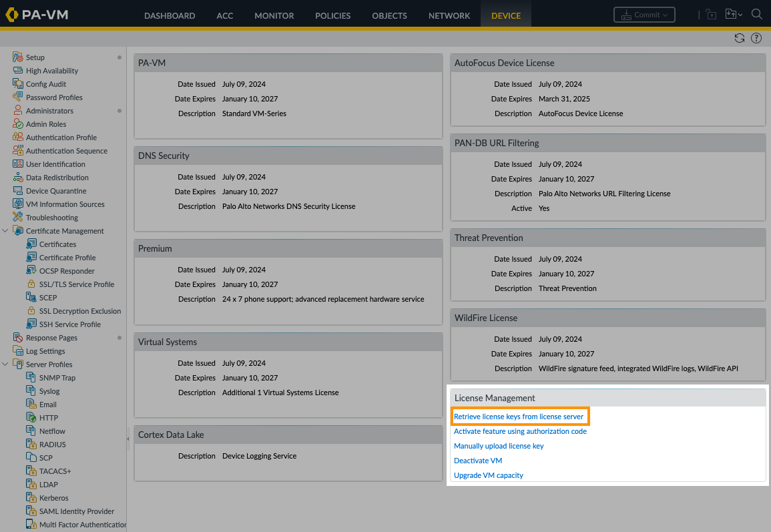Collapse the Server Profiles tree node

pos(6,364)
